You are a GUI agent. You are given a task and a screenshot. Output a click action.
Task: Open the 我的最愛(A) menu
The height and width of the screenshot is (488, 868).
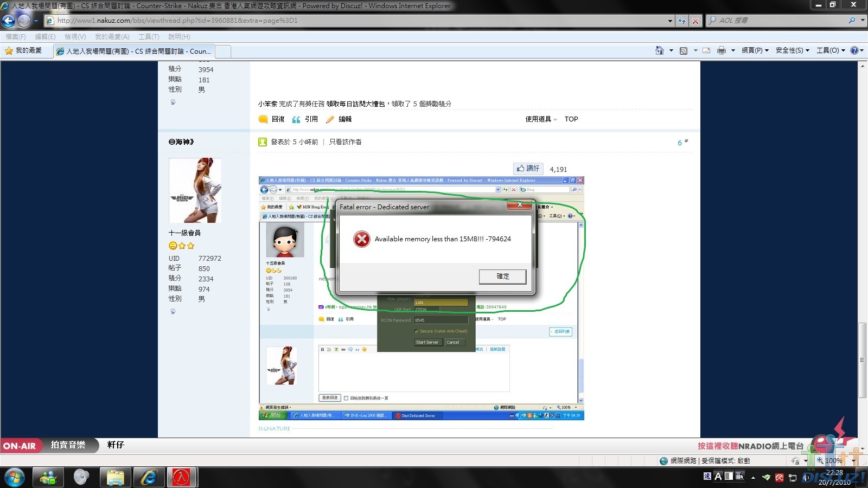(x=112, y=37)
